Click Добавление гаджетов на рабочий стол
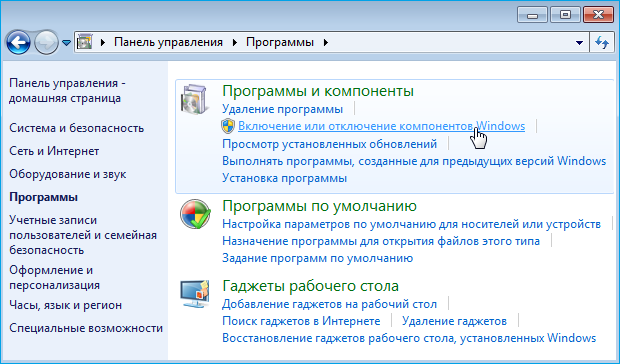The height and width of the screenshot is (364, 620). pyautogui.click(x=329, y=304)
